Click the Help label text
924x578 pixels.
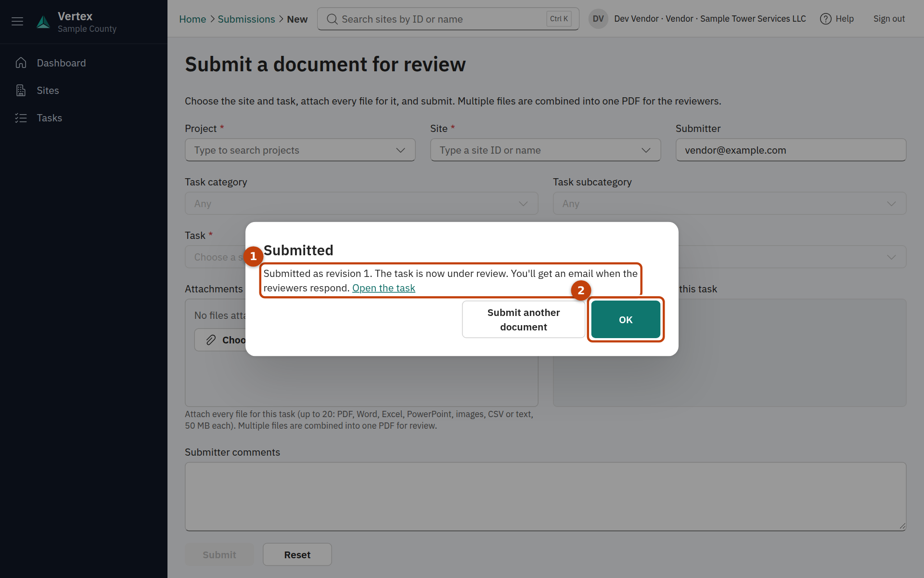[x=845, y=19]
